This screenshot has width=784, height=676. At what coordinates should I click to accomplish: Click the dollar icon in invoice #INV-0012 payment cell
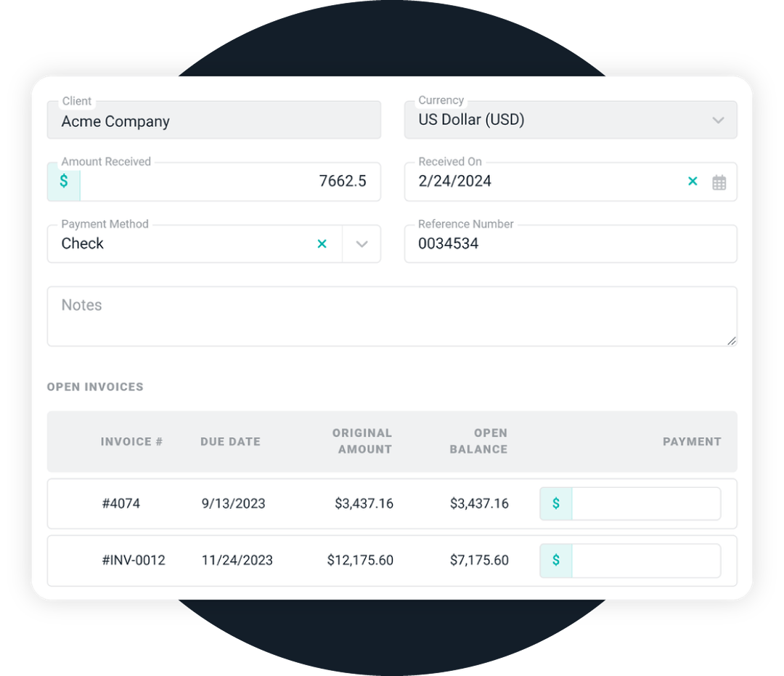pos(555,560)
